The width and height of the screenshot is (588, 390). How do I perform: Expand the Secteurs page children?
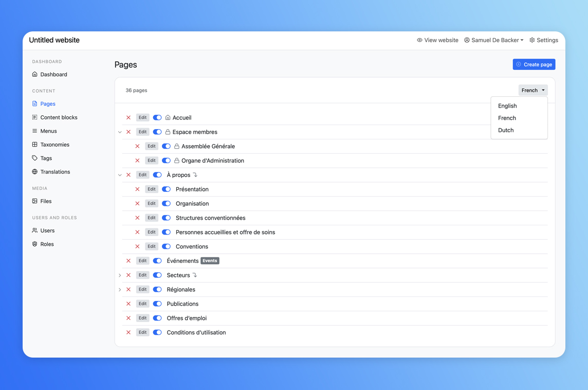[x=120, y=275]
